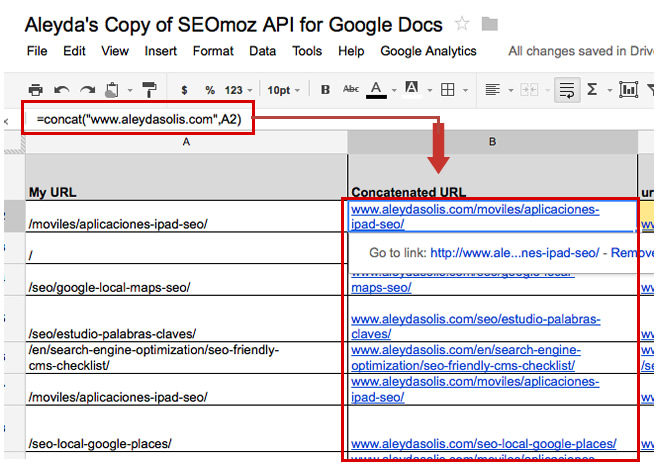Click the text color A icon
Image resolution: width=661 pixels, height=464 pixels.
(376, 90)
